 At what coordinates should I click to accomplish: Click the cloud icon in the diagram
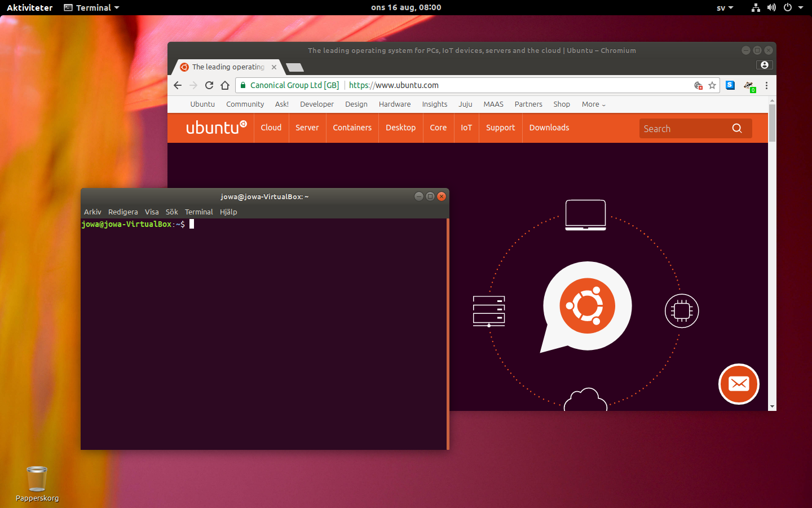(x=585, y=399)
